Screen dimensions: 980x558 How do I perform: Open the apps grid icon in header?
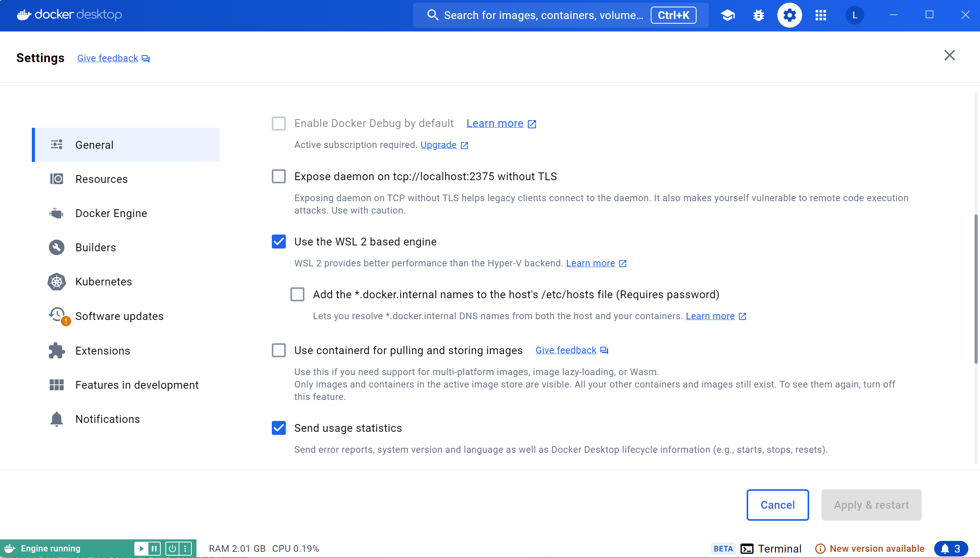(820, 15)
